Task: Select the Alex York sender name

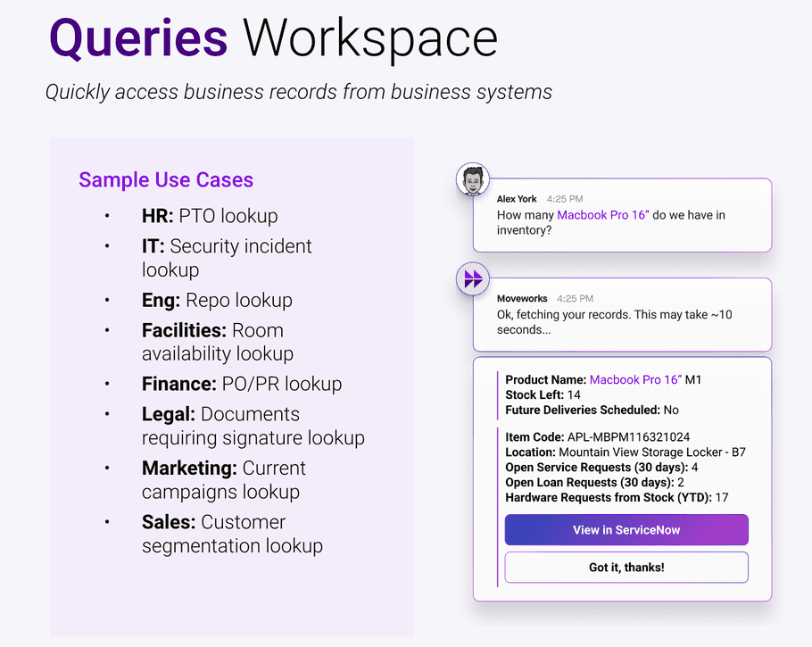Action: [x=517, y=199]
